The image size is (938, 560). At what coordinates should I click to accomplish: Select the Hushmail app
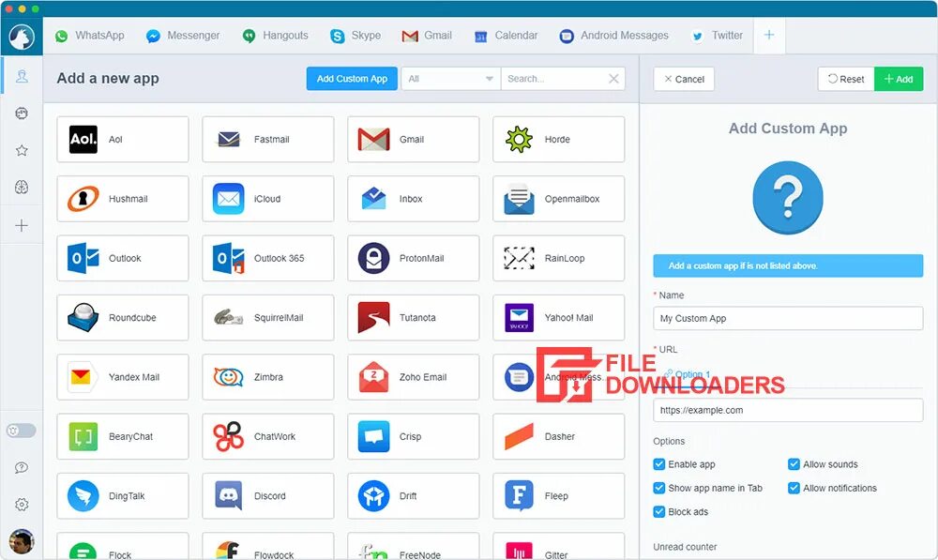click(123, 199)
